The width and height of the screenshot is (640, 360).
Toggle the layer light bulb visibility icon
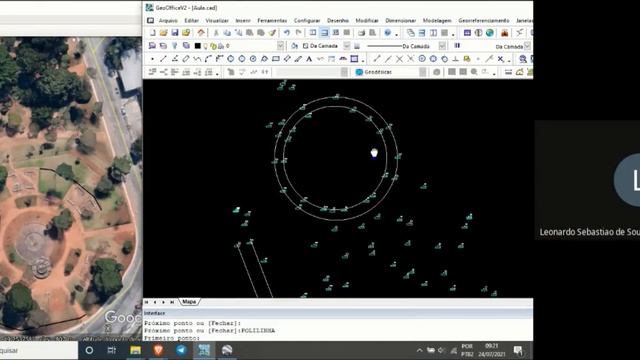tap(206, 46)
